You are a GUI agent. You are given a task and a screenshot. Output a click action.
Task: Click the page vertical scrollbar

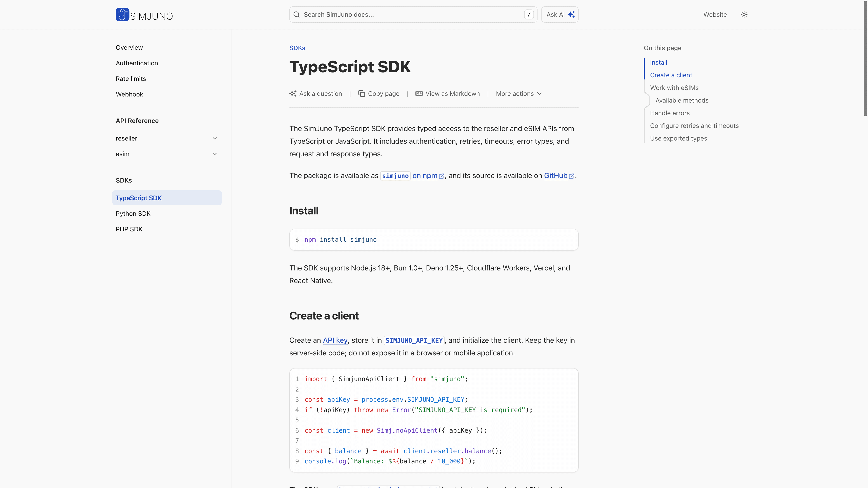pyautogui.click(x=865, y=59)
